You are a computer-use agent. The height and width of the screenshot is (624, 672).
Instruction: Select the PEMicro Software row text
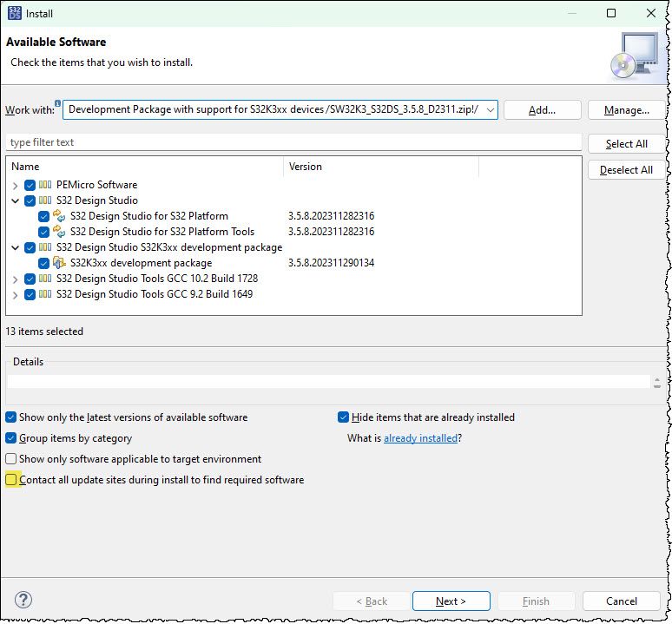[97, 185]
